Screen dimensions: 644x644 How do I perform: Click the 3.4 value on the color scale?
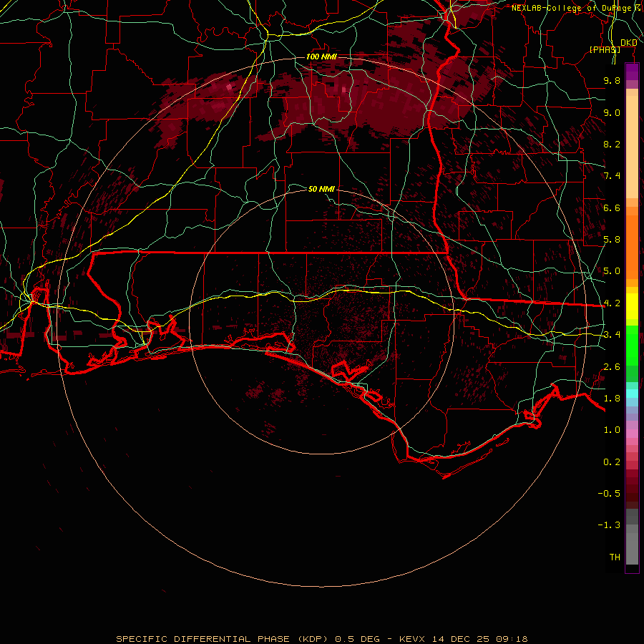[x=612, y=335]
